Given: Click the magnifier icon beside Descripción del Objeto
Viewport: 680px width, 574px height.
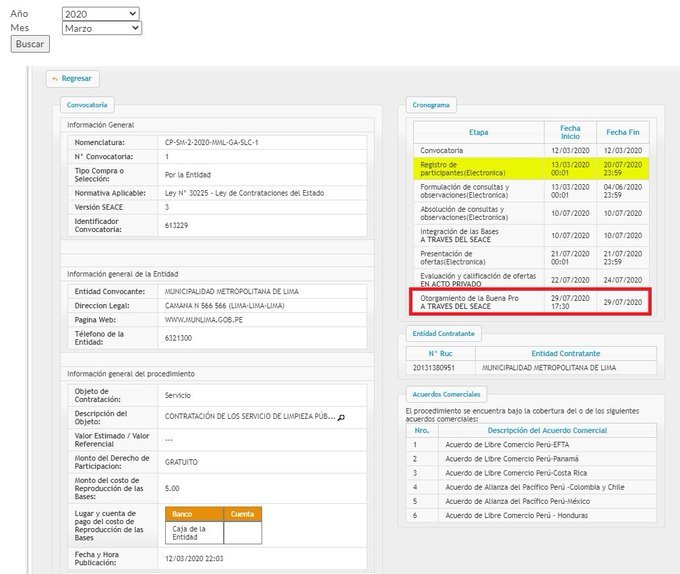Looking at the screenshot, I should coord(341,417).
